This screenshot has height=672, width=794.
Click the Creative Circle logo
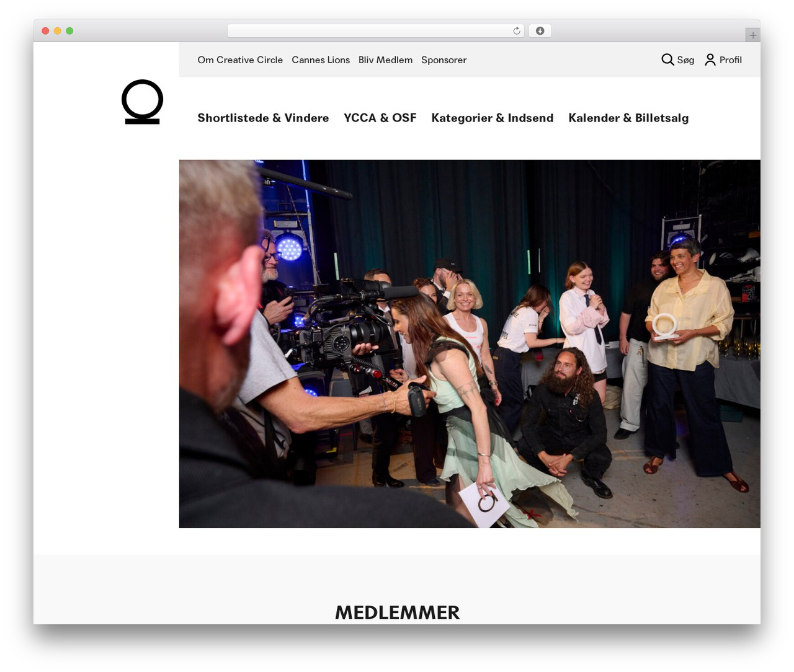click(142, 102)
